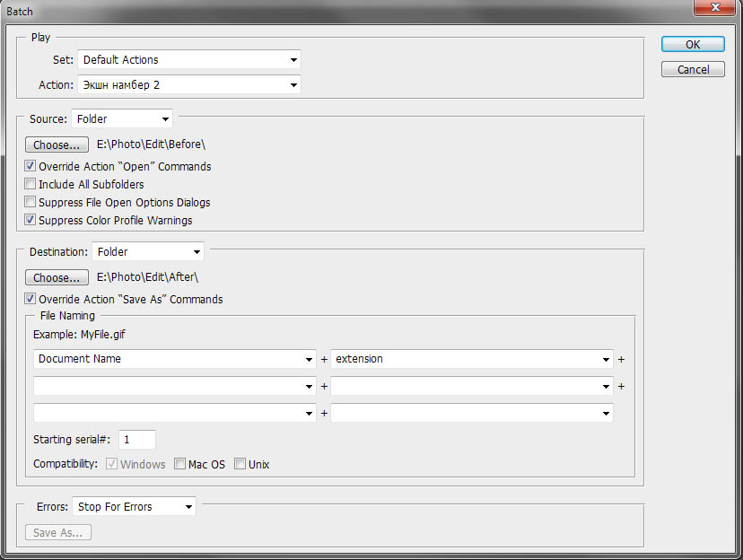Screen dimensions: 743x560
Task: Disable Suppress Color Profile Warnings
Action: click(31, 221)
